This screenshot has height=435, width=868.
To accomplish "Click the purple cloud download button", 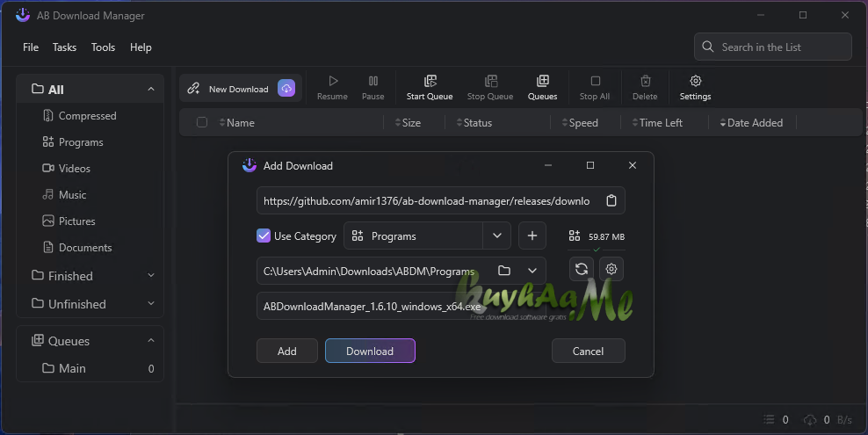I will point(286,88).
